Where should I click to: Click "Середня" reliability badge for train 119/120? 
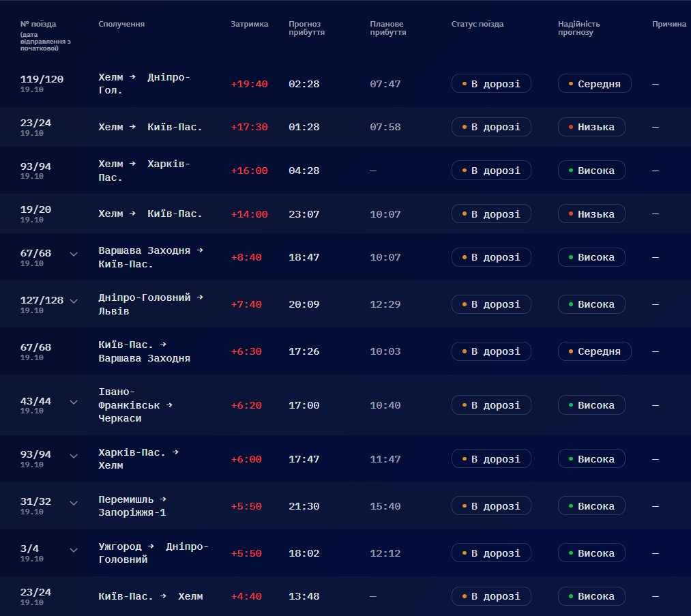pyautogui.click(x=595, y=84)
